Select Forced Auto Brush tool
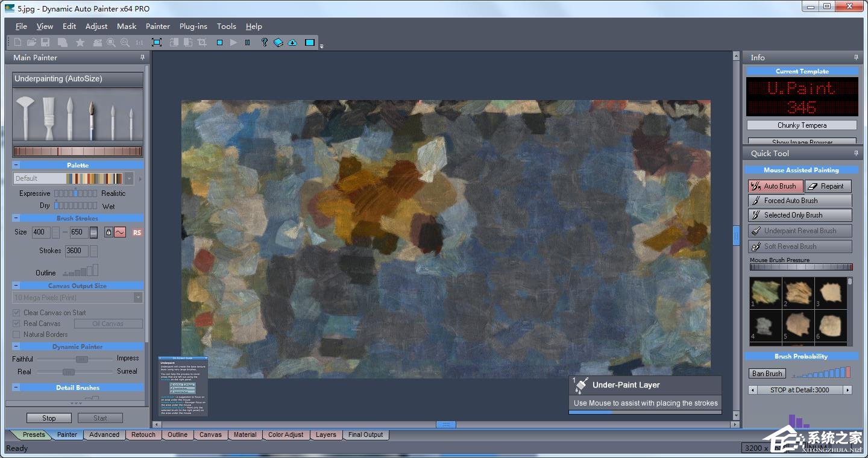 [x=800, y=201]
